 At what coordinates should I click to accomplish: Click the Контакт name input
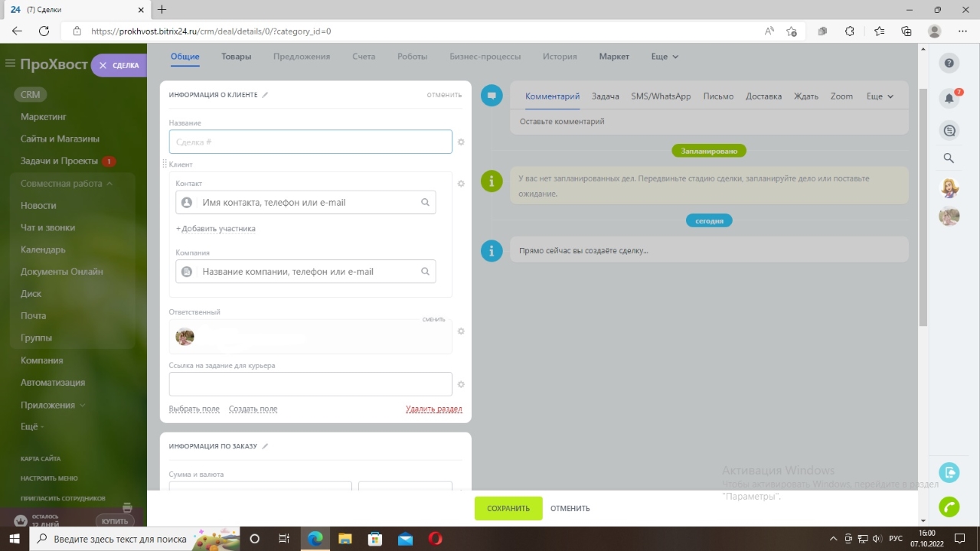pos(305,203)
